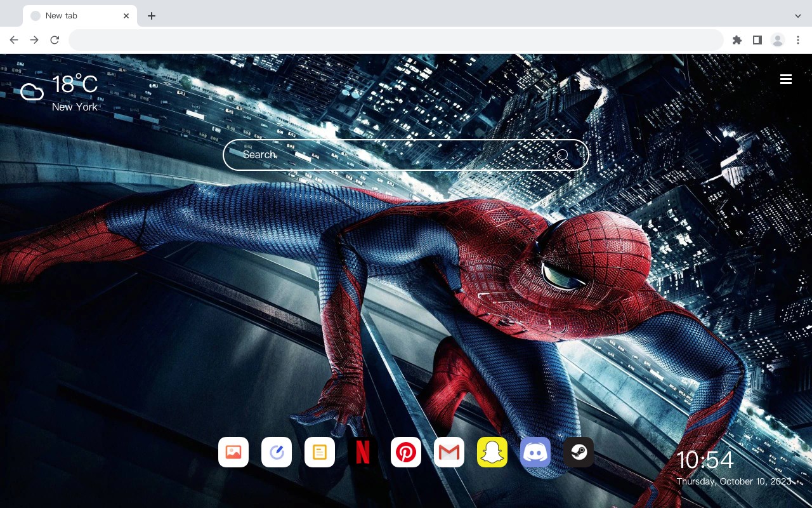The image size is (812, 508).
Task: Open the Extensions puzzle icon
Action: pyautogui.click(x=737, y=40)
